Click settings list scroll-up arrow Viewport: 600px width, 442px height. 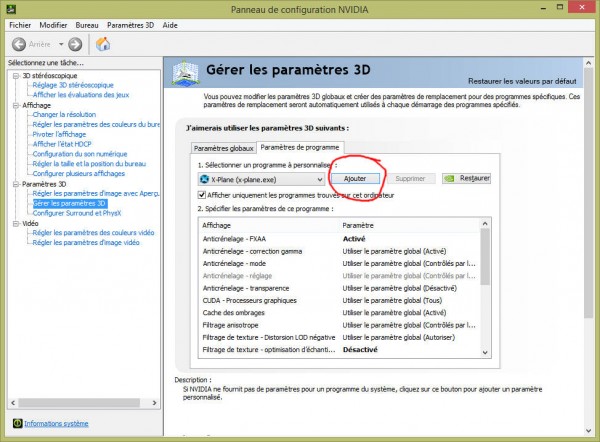point(485,223)
